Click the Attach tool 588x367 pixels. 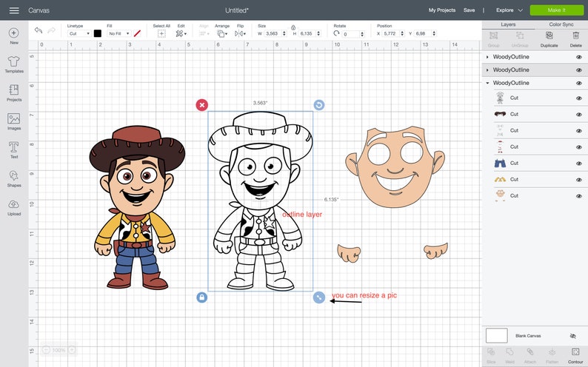point(530,355)
